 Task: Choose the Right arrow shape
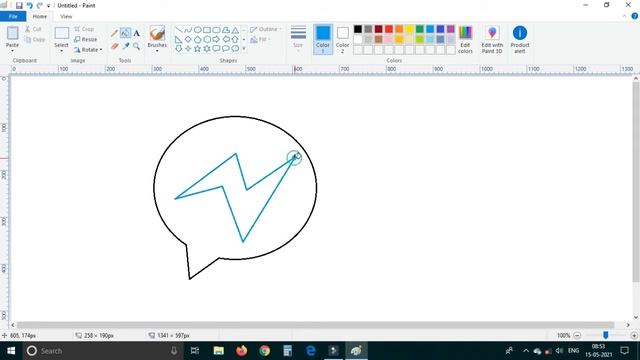[x=216, y=40]
